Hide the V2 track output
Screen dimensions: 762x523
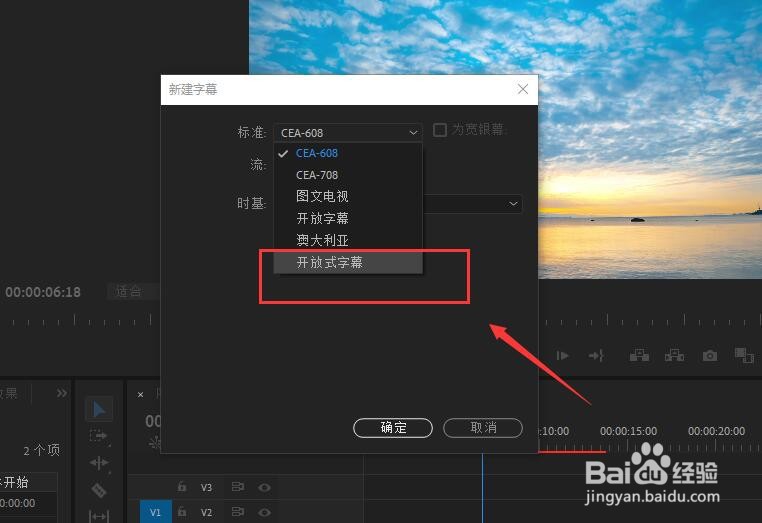[264, 512]
